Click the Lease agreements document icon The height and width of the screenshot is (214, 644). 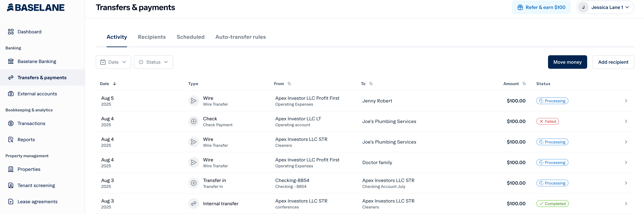tap(11, 202)
